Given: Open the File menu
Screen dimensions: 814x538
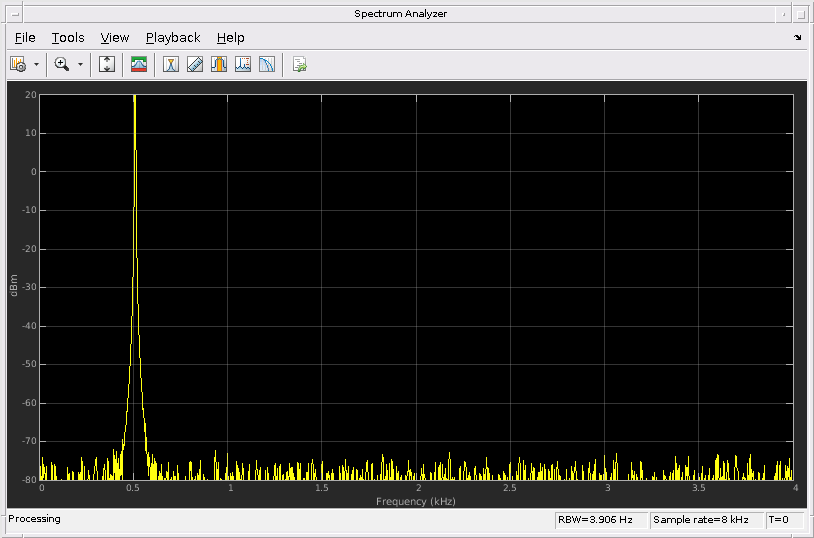Looking at the screenshot, I should click(x=25, y=38).
